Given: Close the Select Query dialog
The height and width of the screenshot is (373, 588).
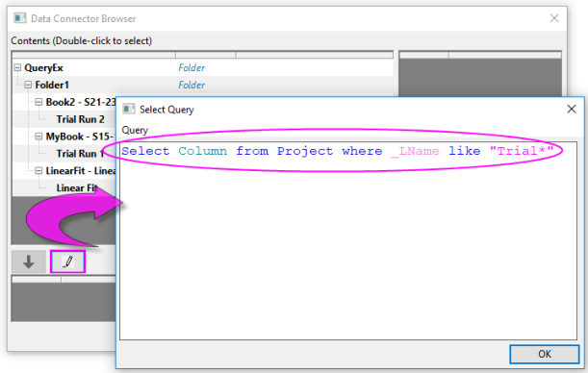Looking at the screenshot, I should 572,109.
